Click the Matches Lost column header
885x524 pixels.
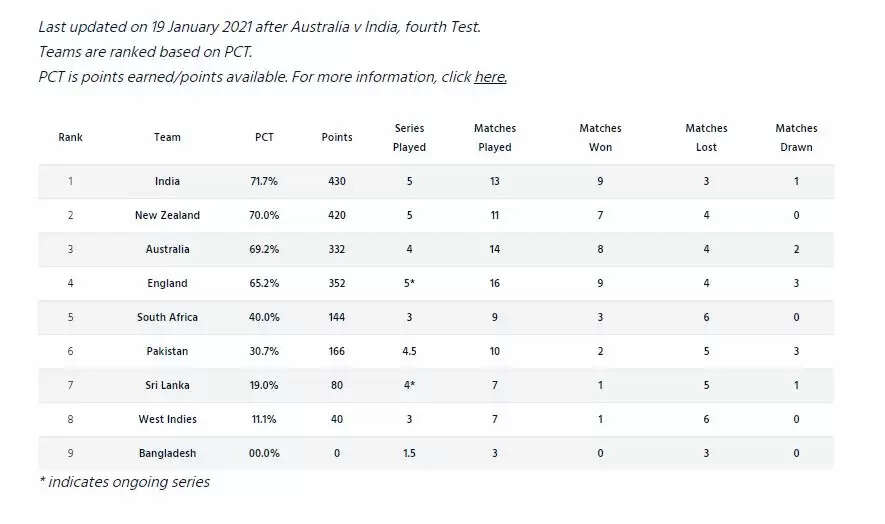pos(706,137)
